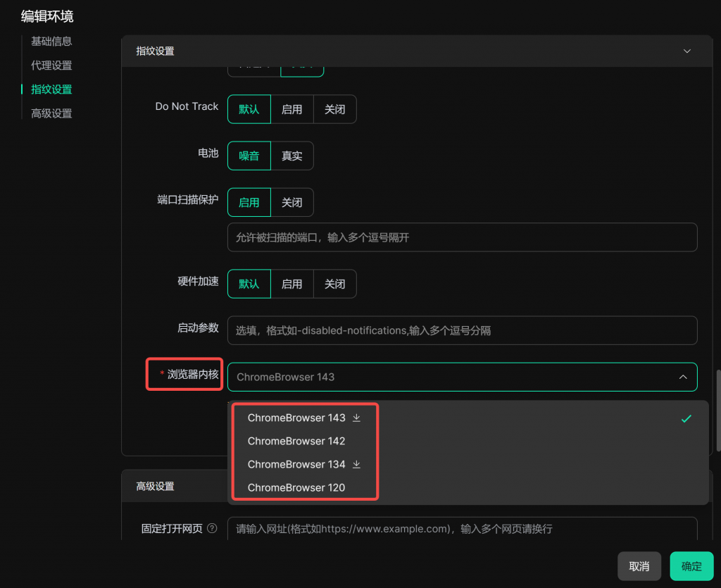Image resolution: width=721 pixels, height=588 pixels.
Task: Click the green checkmark on ChromeBrowser 143
Action: coord(686,418)
